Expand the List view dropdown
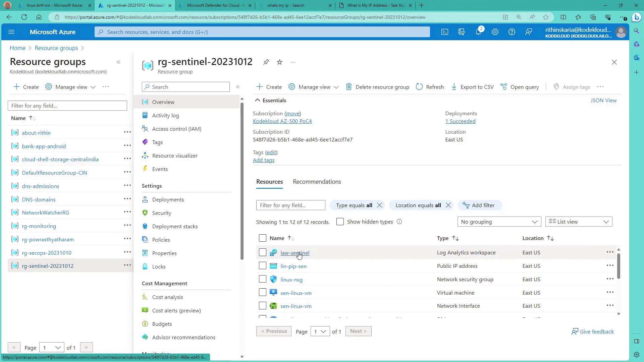This screenshot has height=362, width=644. click(x=579, y=222)
